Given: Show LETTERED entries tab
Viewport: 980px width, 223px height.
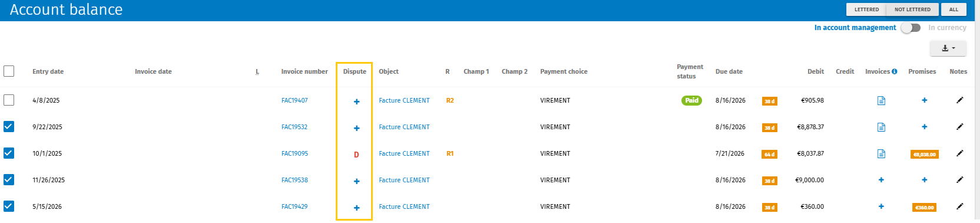Looking at the screenshot, I should pyautogui.click(x=866, y=9).
